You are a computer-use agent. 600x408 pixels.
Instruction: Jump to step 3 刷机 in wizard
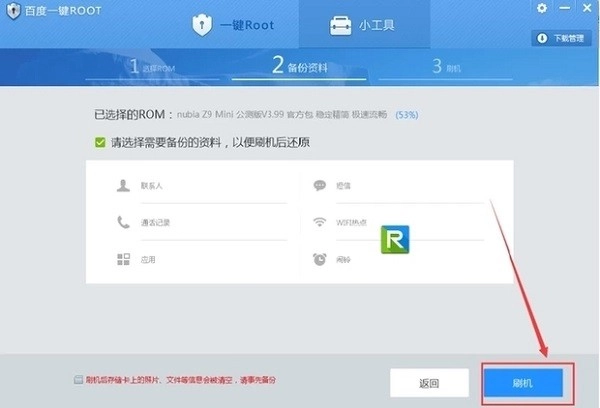tap(447, 67)
